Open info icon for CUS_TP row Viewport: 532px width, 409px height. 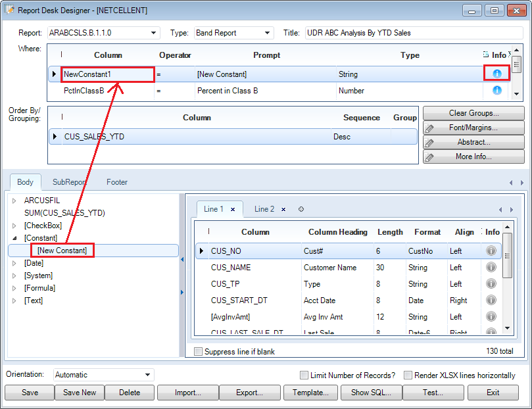(x=491, y=283)
